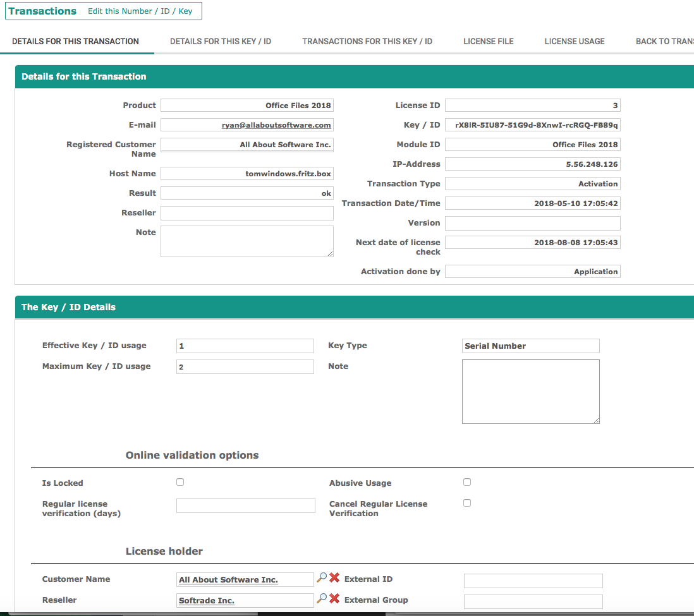The width and height of the screenshot is (694, 616).
Task: Switch to Transactions for this Key / ID tab
Action: click(x=367, y=41)
